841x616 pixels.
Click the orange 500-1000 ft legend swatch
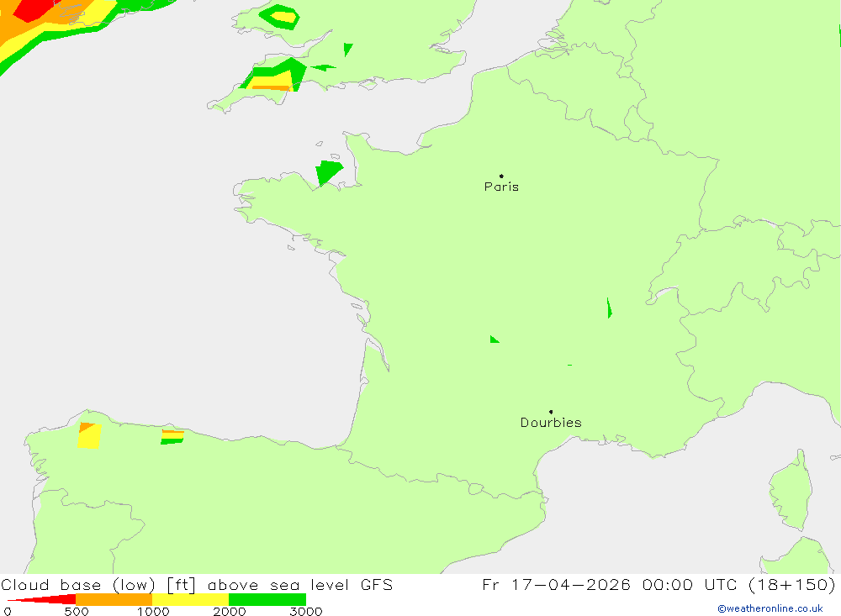(x=114, y=599)
